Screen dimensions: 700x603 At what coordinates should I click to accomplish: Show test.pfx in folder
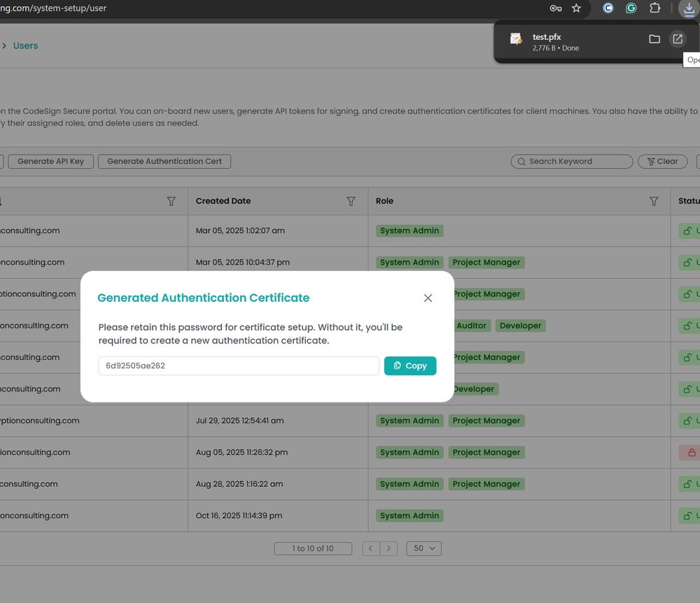coord(654,39)
